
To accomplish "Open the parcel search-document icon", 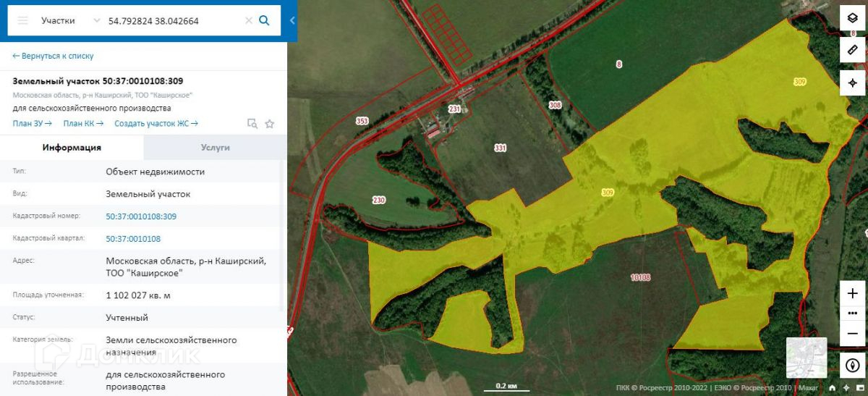I will [252, 124].
